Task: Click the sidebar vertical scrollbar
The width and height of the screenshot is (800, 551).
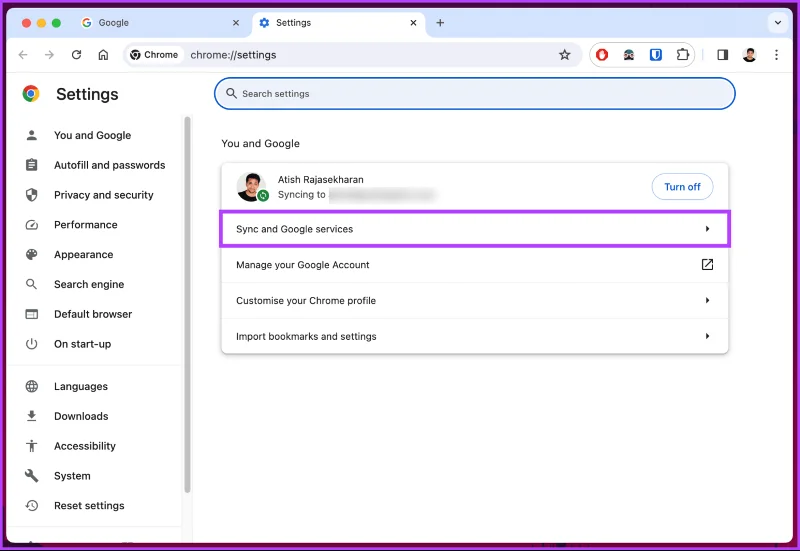Action: 187,305
